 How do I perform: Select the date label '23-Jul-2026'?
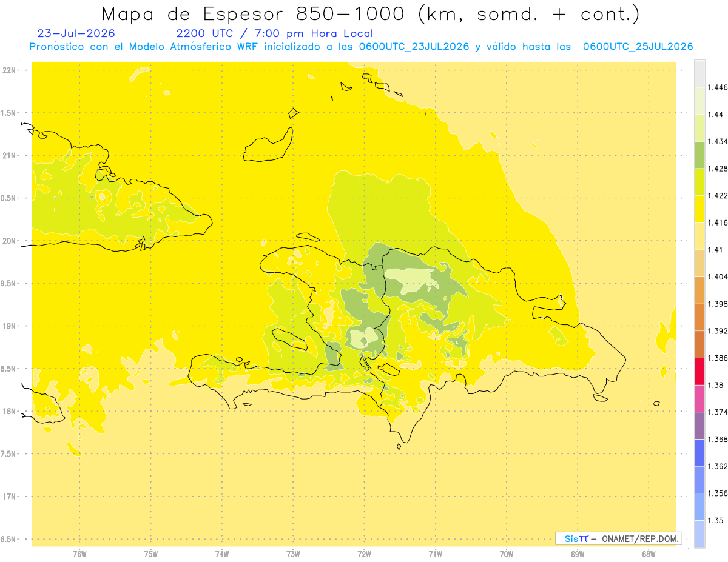coord(76,33)
